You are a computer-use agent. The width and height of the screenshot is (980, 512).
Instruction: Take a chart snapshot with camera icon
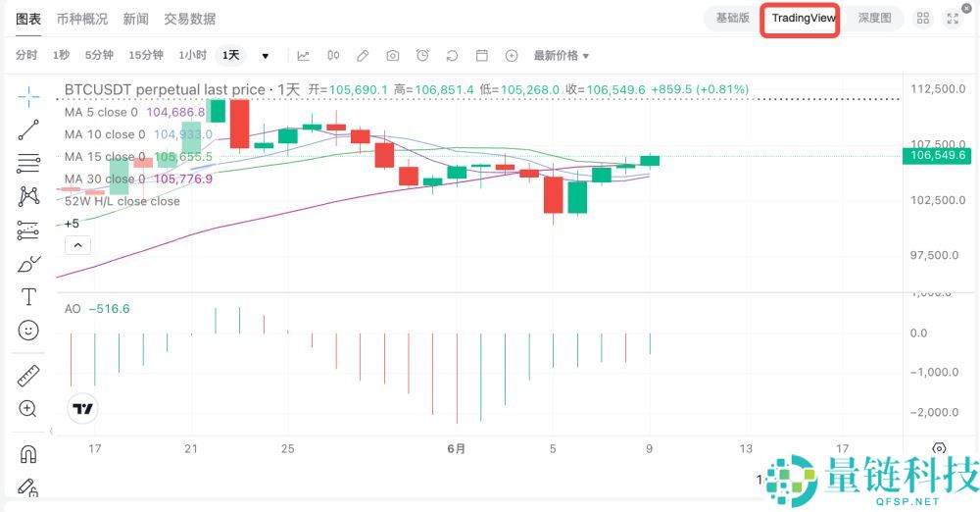click(x=393, y=56)
